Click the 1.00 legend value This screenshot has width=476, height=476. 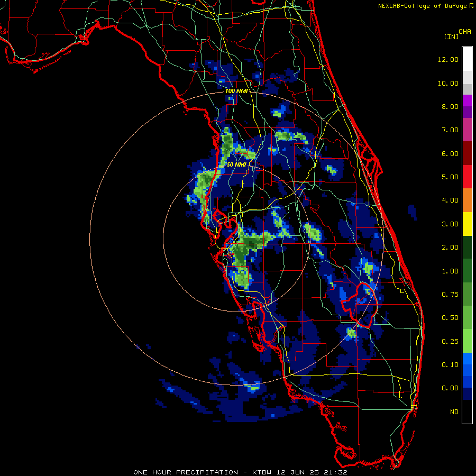pos(450,271)
